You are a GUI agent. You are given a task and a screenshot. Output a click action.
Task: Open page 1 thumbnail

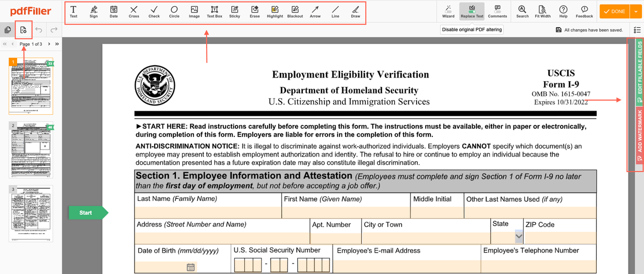point(31,86)
